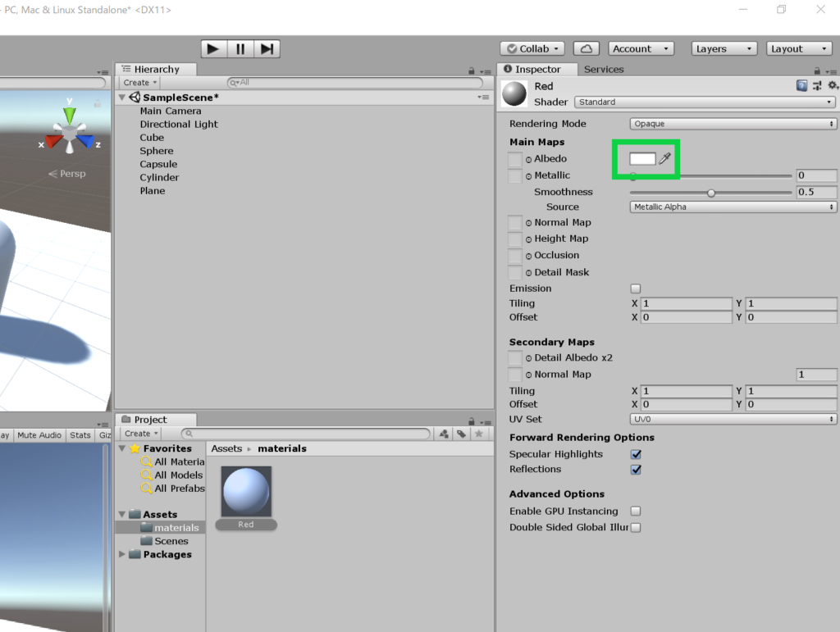Select the Red material thumbnail
The height and width of the screenshot is (632, 840).
(246, 492)
